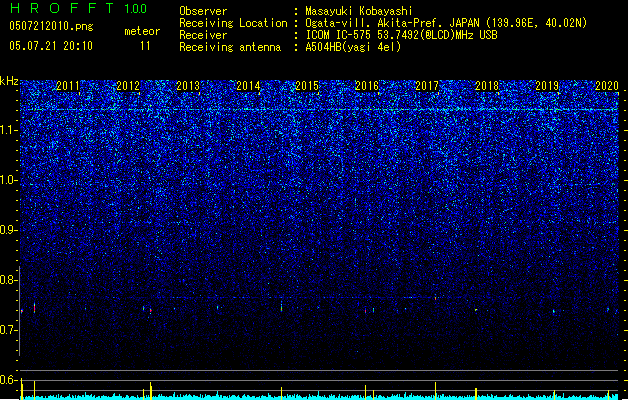
Task: Click the 'Observer' field label
Action: coord(203,11)
